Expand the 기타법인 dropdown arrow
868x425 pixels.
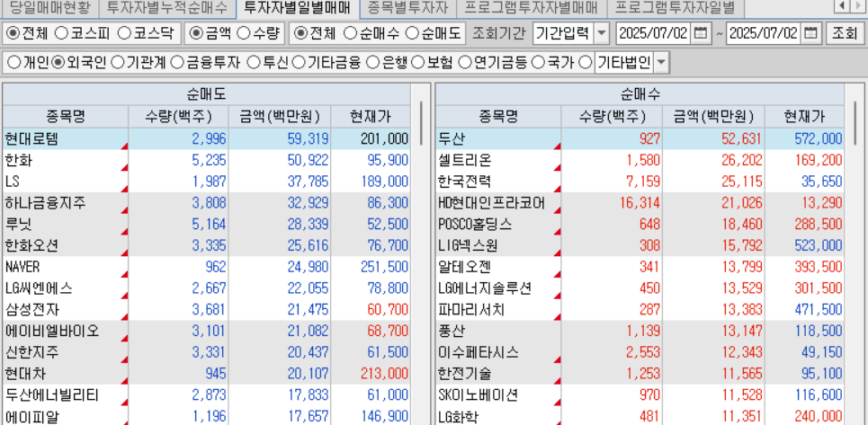pyautogui.click(x=661, y=63)
